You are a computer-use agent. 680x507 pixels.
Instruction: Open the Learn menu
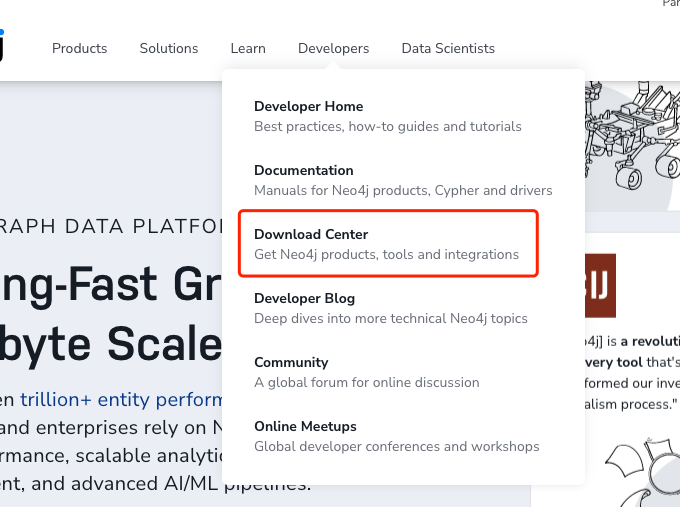(248, 48)
